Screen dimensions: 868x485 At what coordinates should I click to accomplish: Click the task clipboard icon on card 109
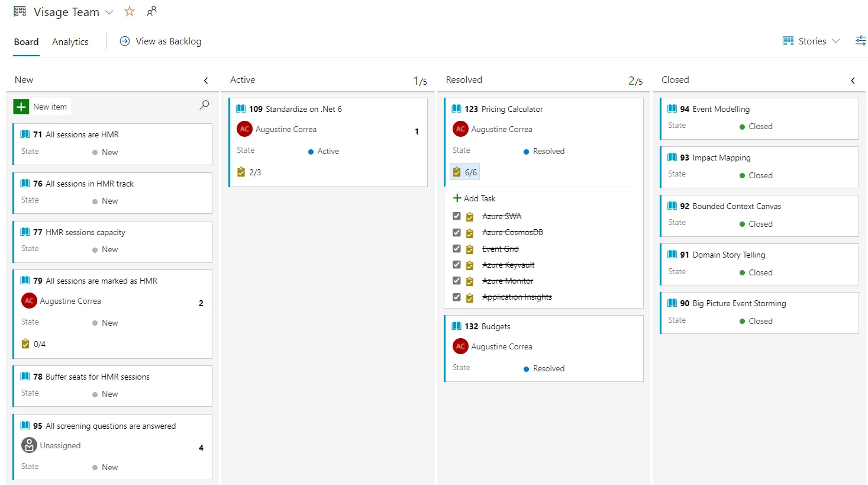[241, 172]
